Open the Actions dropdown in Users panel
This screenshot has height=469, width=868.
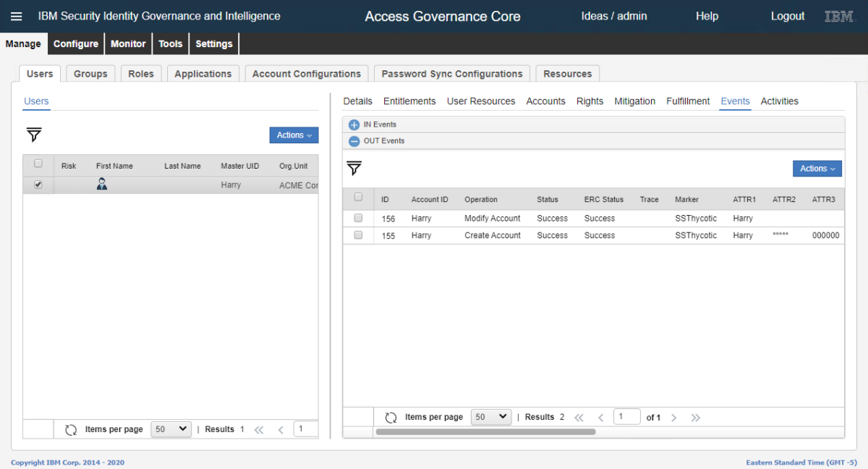(x=294, y=135)
